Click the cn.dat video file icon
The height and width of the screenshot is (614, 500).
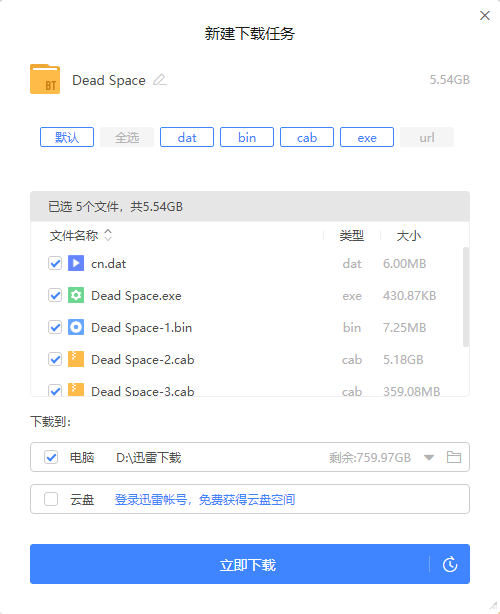click(x=76, y=263)
